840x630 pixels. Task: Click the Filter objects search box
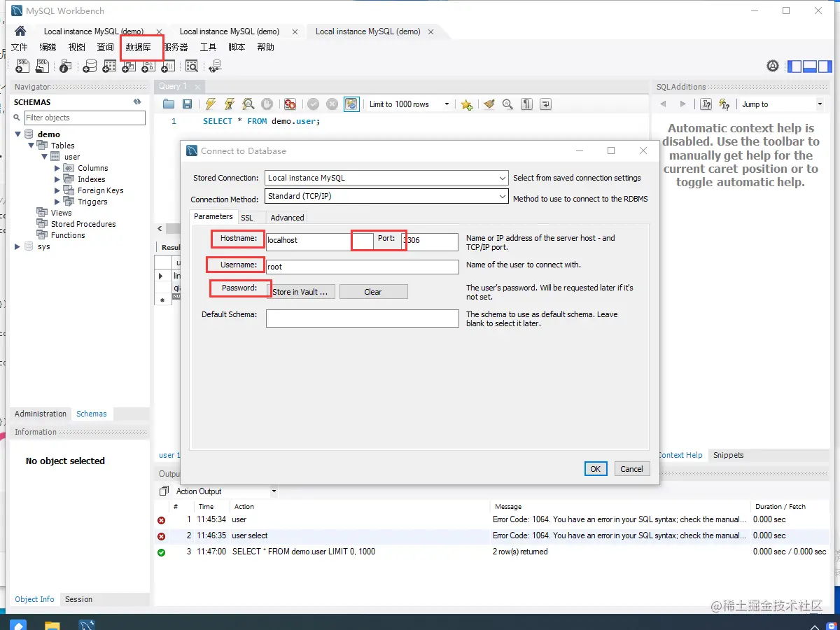tap(85, 118)
